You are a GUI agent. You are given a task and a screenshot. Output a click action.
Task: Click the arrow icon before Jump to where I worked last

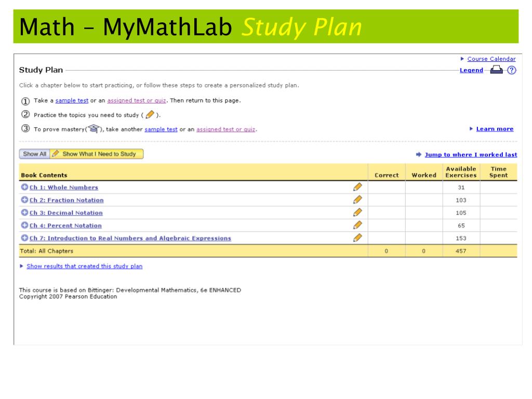coord(419,154)
